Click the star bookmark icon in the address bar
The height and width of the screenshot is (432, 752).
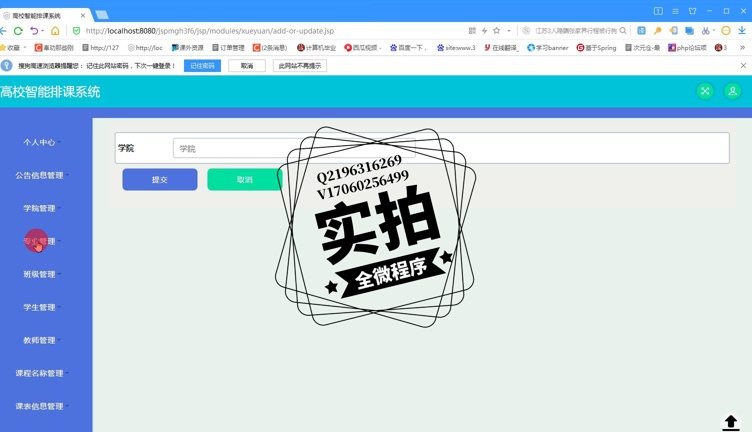(x=496, y=31)
